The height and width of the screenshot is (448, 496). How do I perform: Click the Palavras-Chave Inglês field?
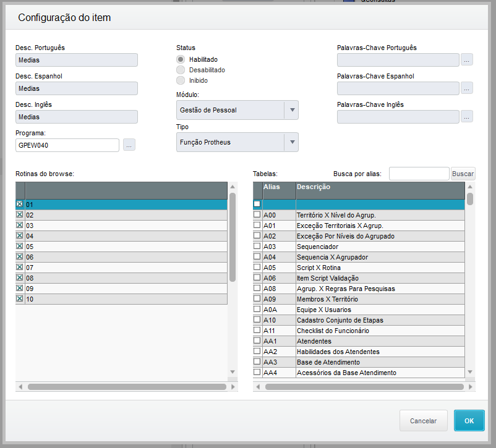click(x=398, y=117)
